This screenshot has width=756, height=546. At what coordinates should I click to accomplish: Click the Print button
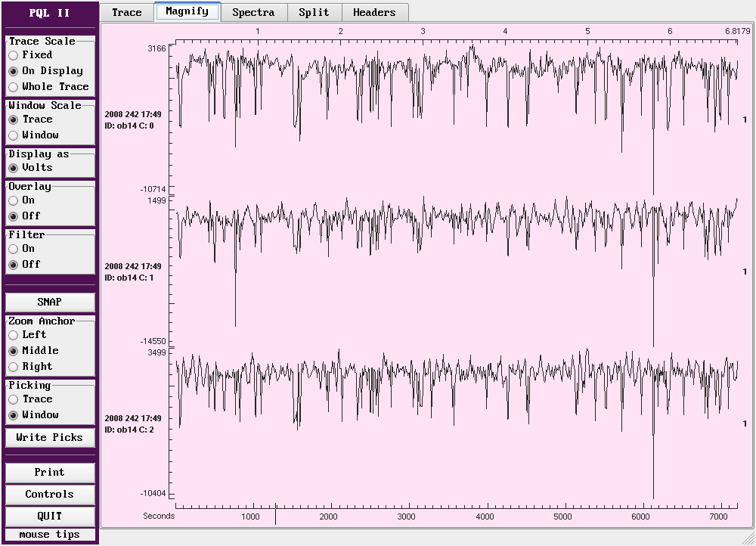[50, 473]
